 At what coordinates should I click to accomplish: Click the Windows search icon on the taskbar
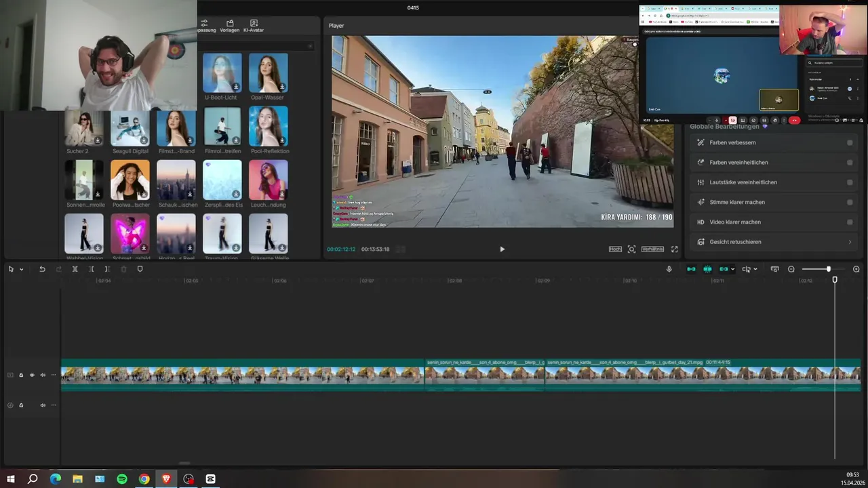coord(33,479)
